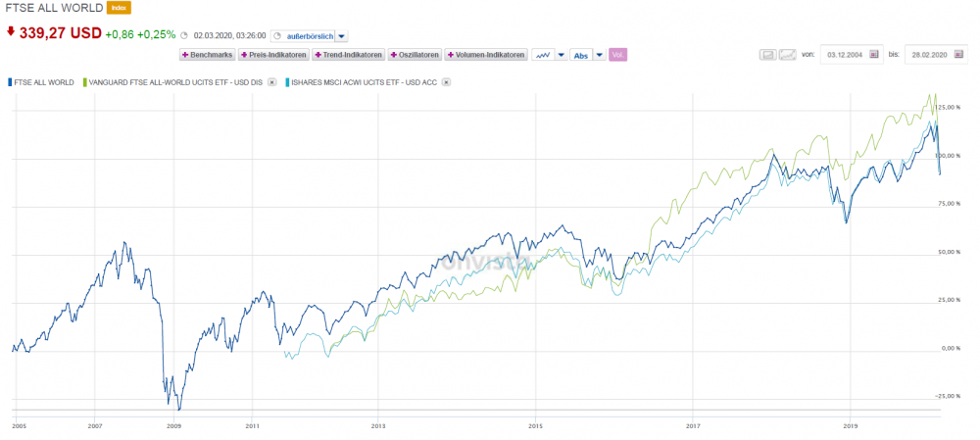The image size is (980, 440).
Task: Expand the chart type dropdown arrow
Action: tap(561, 55)
